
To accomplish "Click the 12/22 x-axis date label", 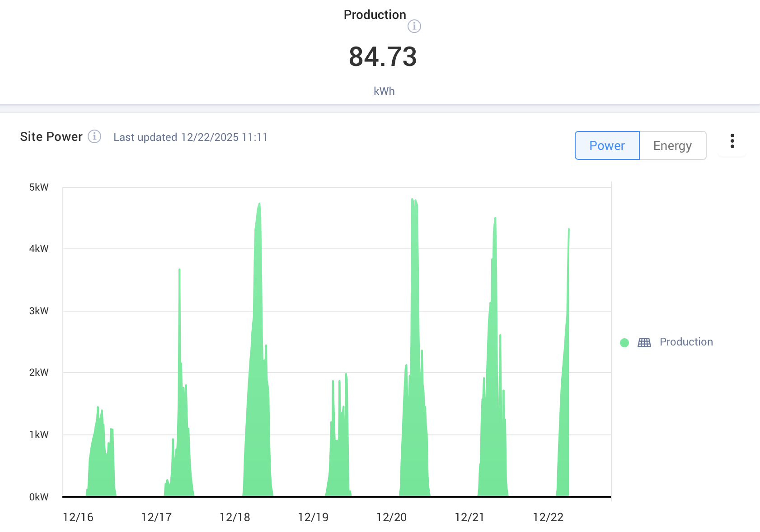I will [x=548, y=518].
